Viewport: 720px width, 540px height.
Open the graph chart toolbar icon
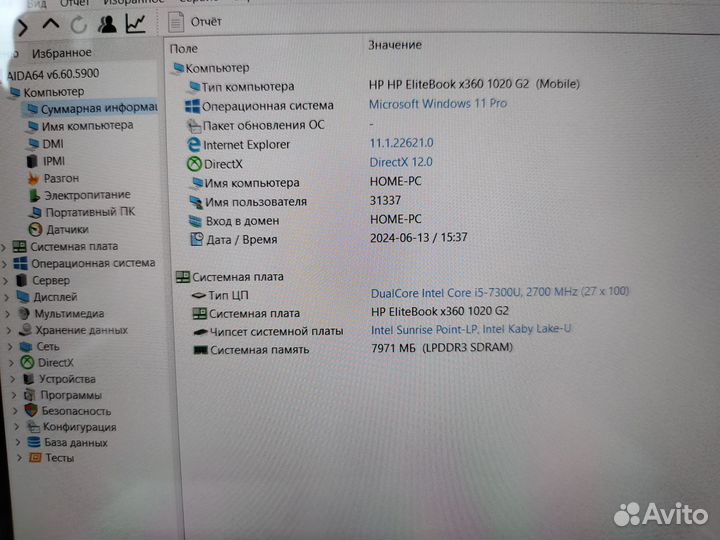point(135,23)
